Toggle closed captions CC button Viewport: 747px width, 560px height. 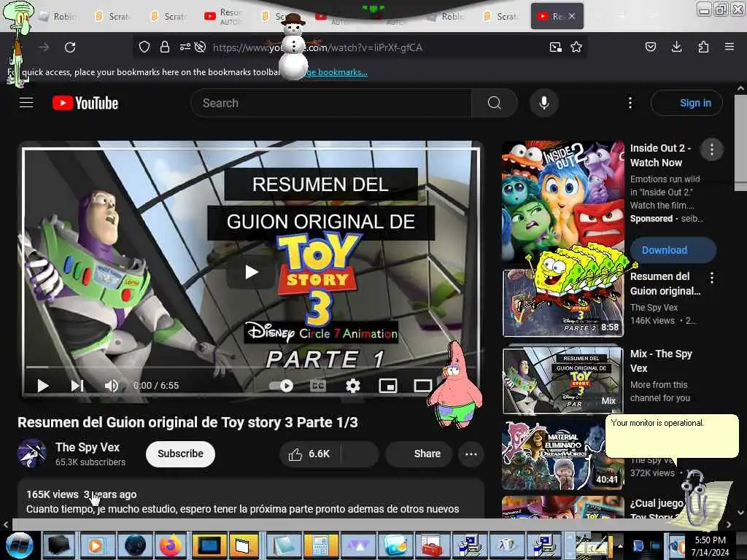point(318,385)
